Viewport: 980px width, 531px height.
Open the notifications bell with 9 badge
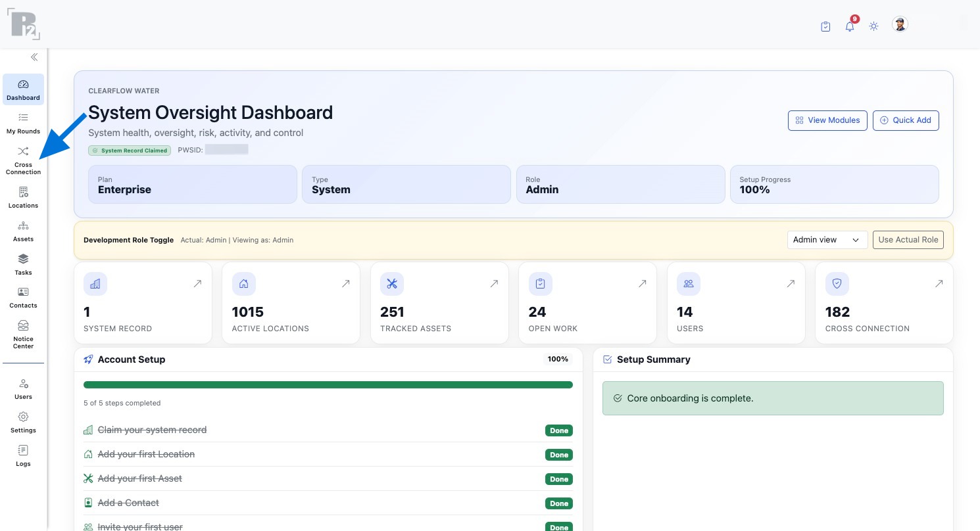(850, 26)
